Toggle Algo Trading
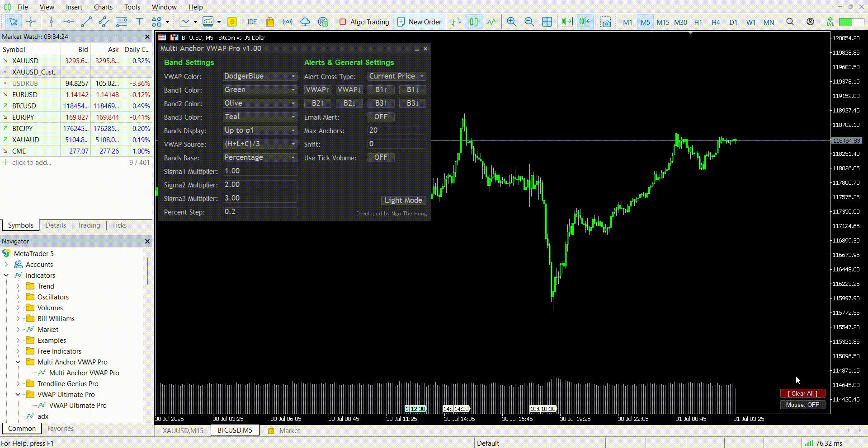The image size is (868, 448). pos(364,22)
